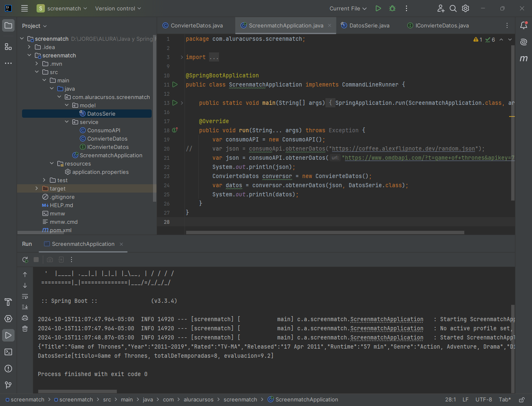
Task: Select ScreenmatchApplication.java editor tab
Action: click(x=286, y=25)
